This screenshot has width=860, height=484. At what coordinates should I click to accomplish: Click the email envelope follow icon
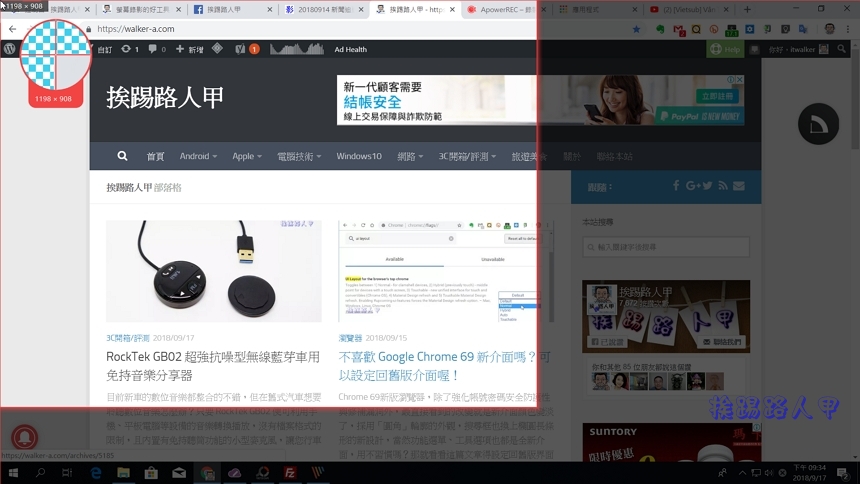tap(739, 186)
